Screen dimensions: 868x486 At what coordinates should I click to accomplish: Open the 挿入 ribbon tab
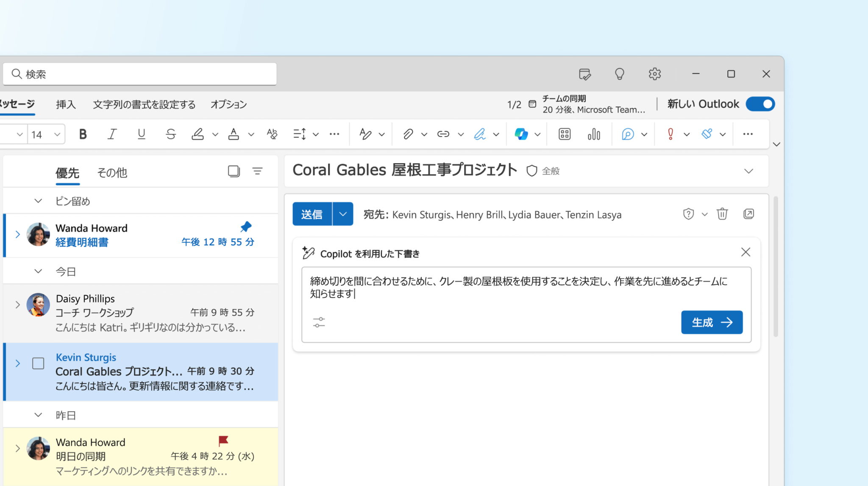(x=66, y=105)
